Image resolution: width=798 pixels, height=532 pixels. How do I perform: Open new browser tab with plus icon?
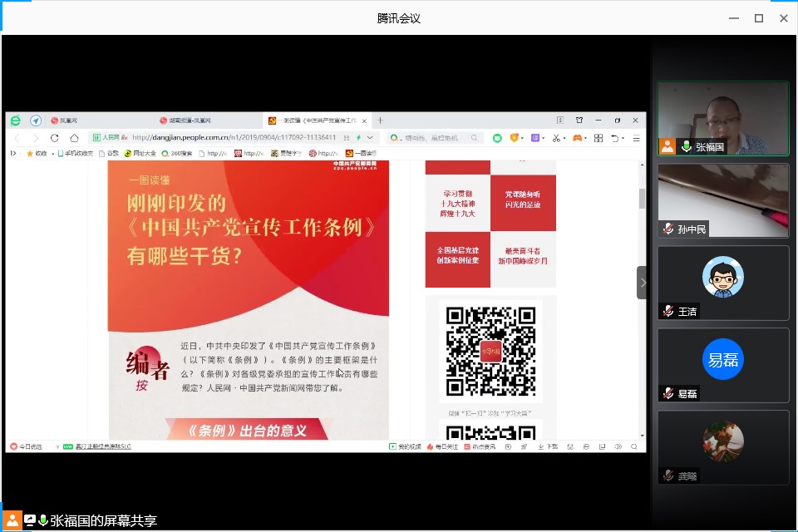[380, 121]
